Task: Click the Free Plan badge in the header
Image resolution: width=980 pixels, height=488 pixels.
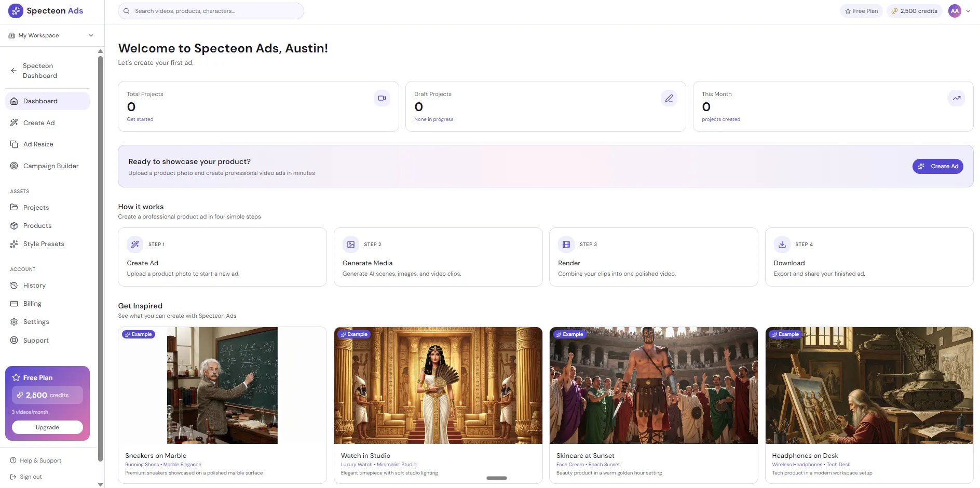Action: pos(861,11)
